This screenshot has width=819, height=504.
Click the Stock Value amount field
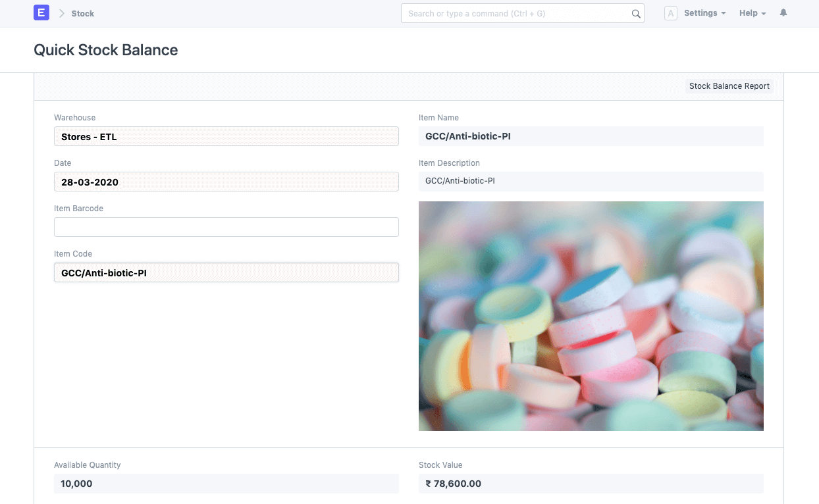pyautogui.click(x=591, y=484)
